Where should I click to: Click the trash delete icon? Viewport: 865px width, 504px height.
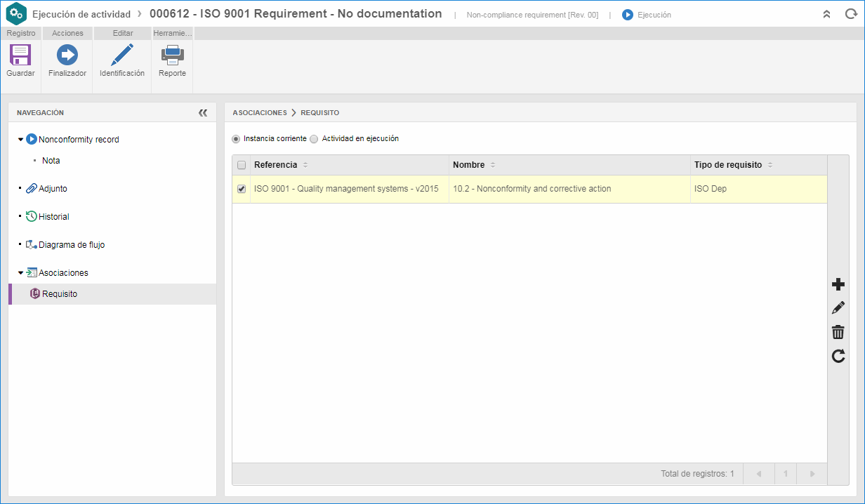(x=838, y=332)
